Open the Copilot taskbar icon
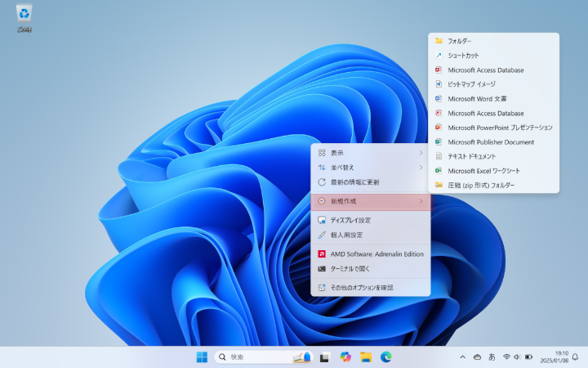Viewport: 588px width, 368px height. [x=345, y=357]
